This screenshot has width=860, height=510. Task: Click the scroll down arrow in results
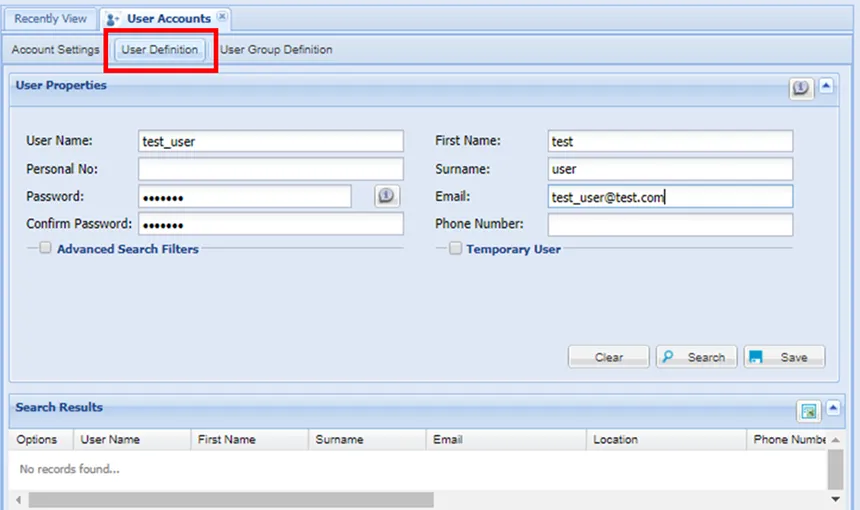[835, 499]
